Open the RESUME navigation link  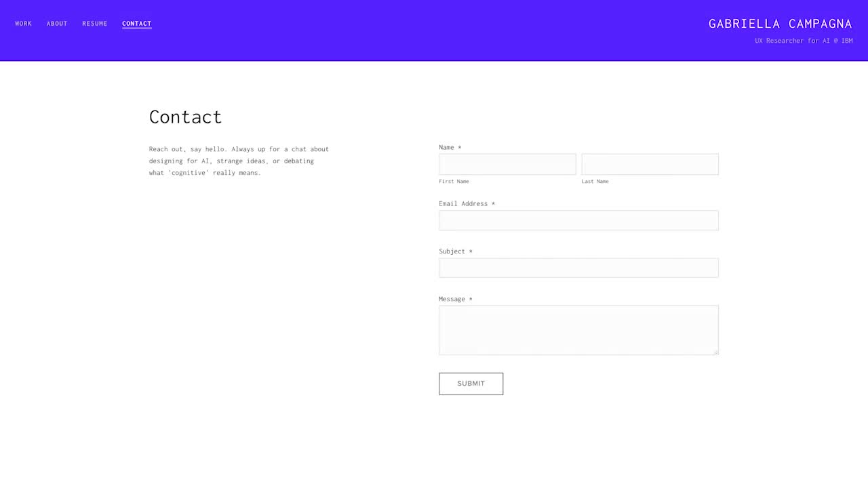point(95,24)
